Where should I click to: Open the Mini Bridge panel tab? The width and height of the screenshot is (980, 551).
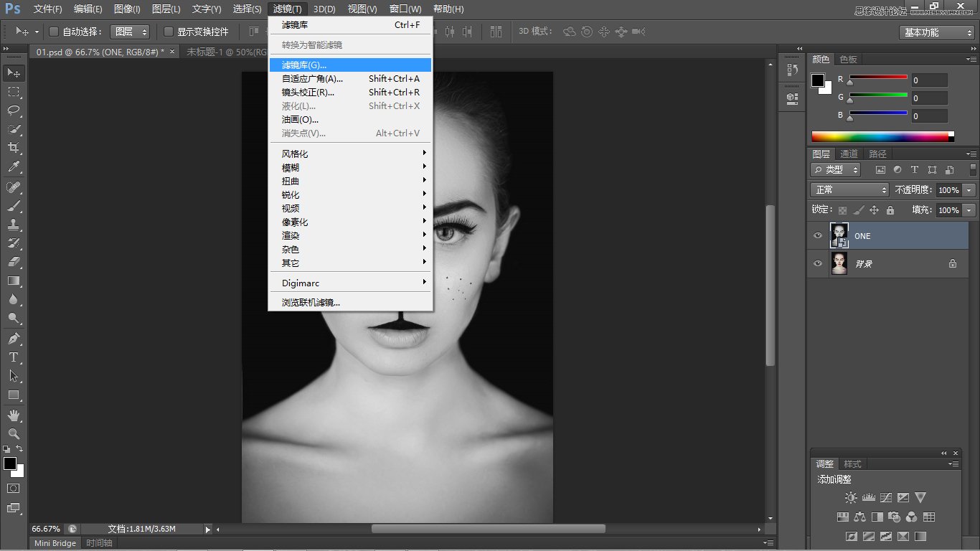point(55,543)
